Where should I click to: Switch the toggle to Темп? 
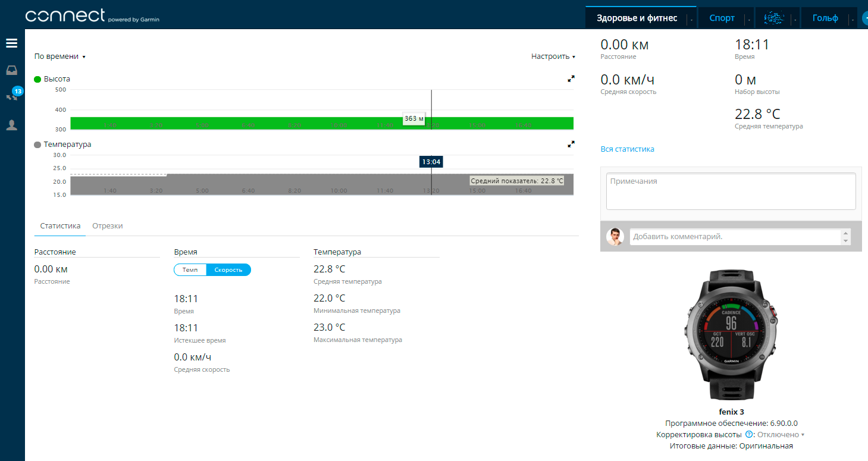point(190,270)
